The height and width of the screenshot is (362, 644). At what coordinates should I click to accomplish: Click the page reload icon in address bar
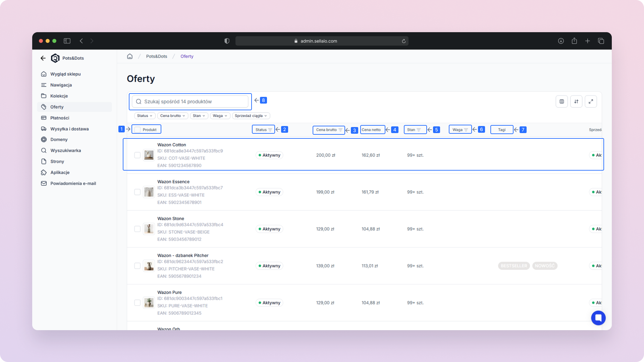coord(404,41)
